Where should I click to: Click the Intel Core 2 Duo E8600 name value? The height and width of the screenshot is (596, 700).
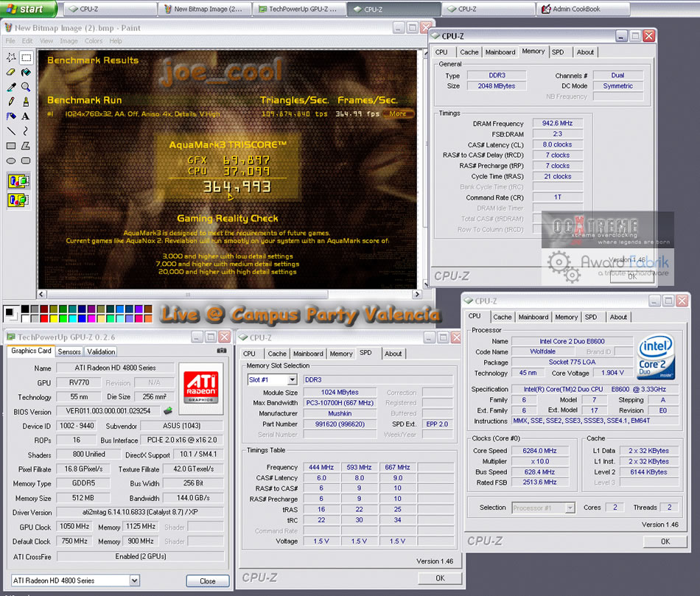tap(572, 341)
